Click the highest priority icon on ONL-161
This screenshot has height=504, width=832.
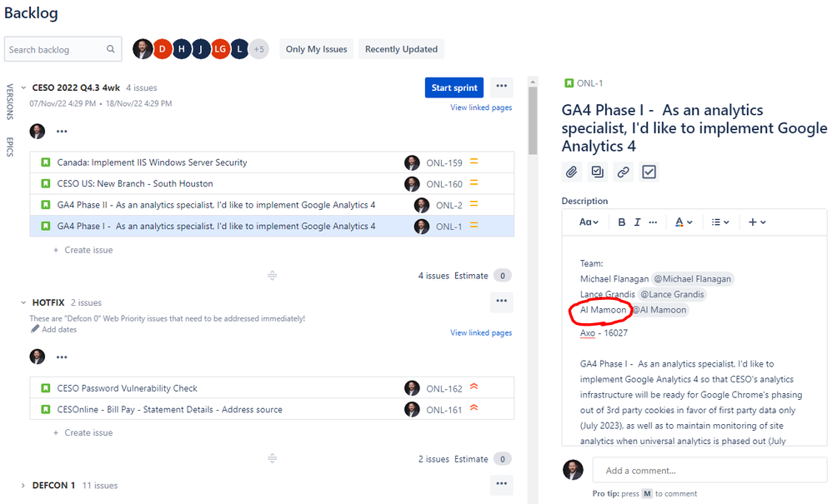coord(474,408)
